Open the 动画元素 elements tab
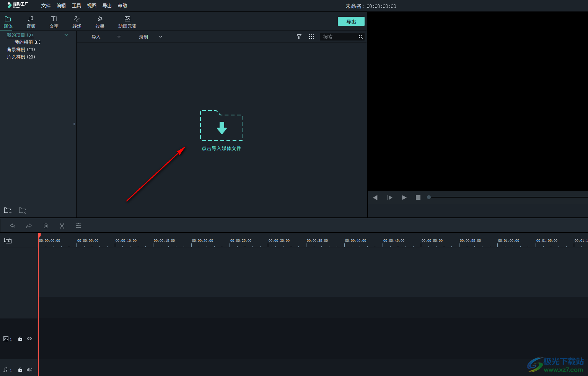The image size is (588, 376). coord(127,22)
